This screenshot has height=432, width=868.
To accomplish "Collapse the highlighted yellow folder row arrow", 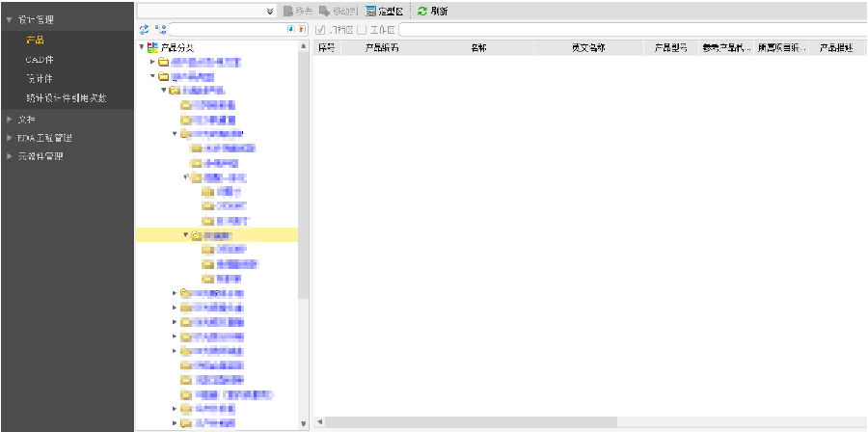I will pos(186,234).
